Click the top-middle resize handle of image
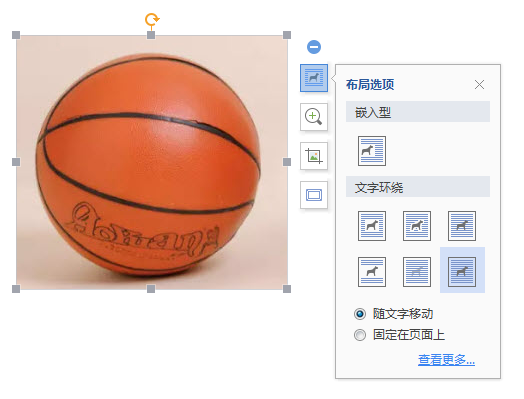 151,35
